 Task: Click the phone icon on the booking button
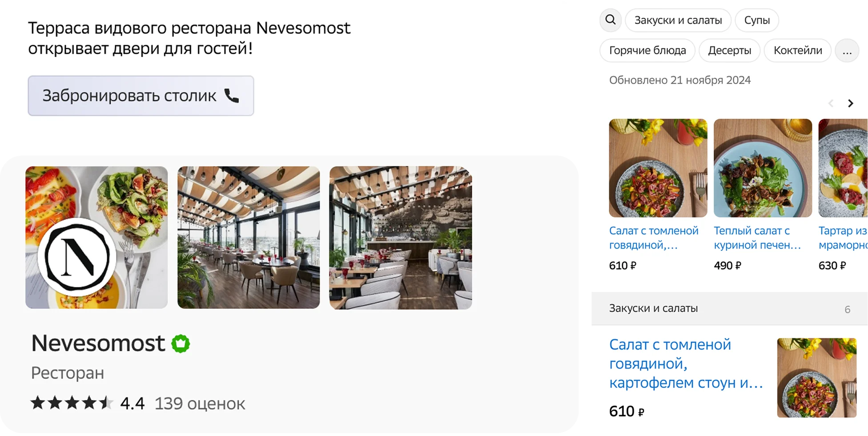coord(232,96)
